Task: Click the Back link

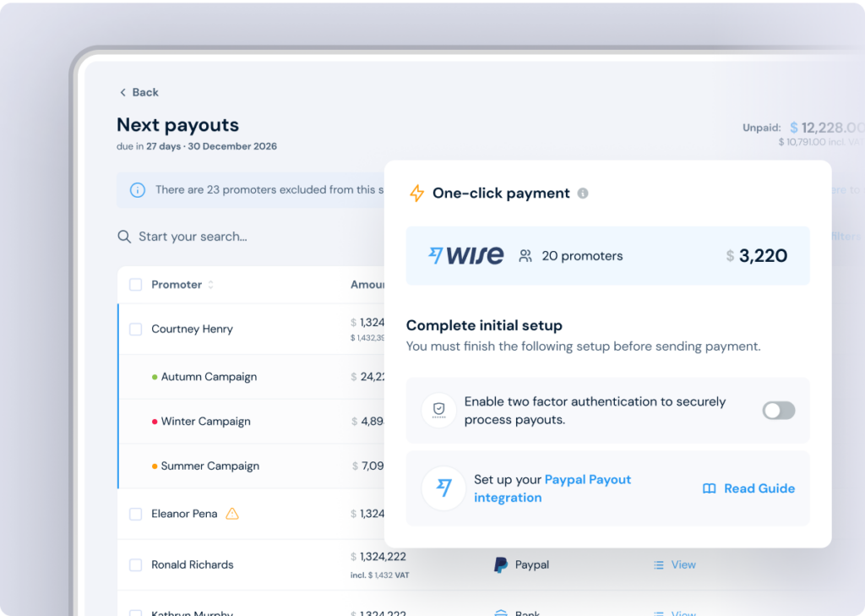Action: tap(139, 92)
